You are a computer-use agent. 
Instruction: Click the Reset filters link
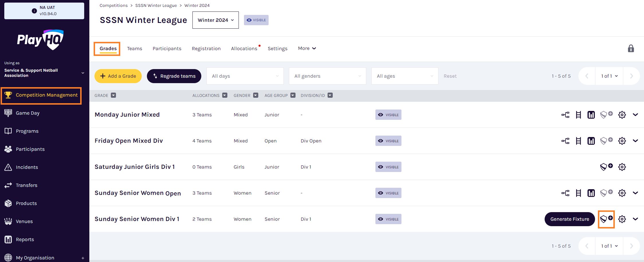click(x=450, y=76)
